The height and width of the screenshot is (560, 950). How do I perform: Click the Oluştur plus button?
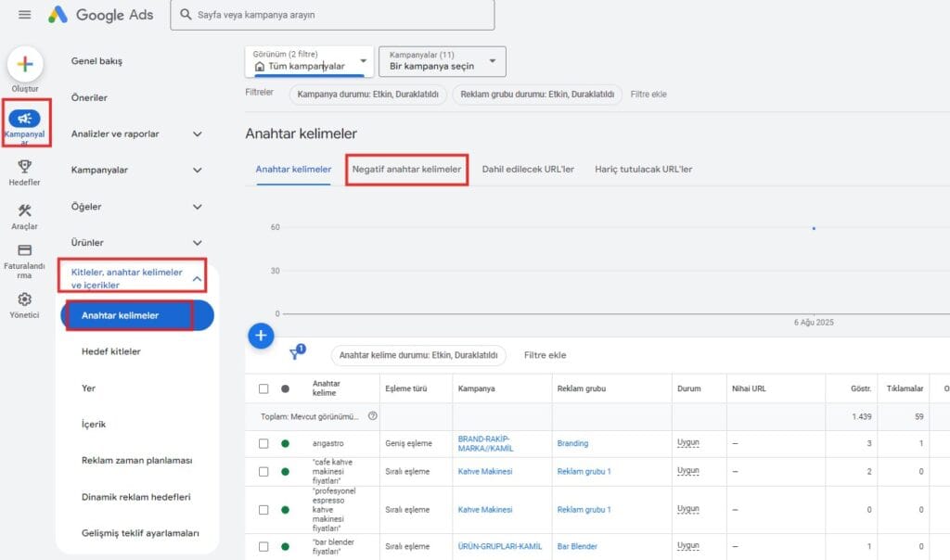coord(25,64)
